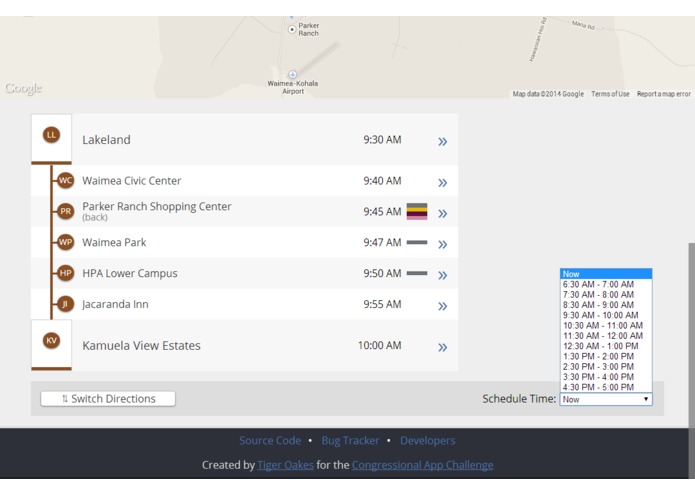Click Waimea Park stop name

(x=114, y=242)
